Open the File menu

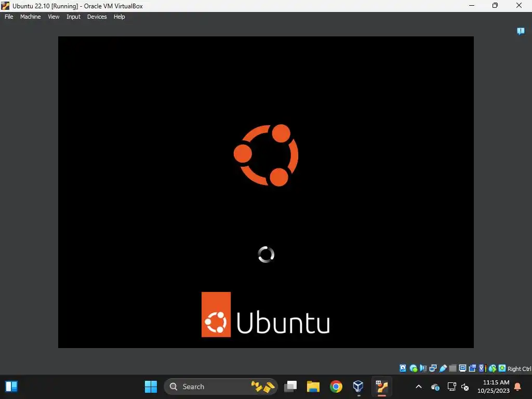point(9,17)
